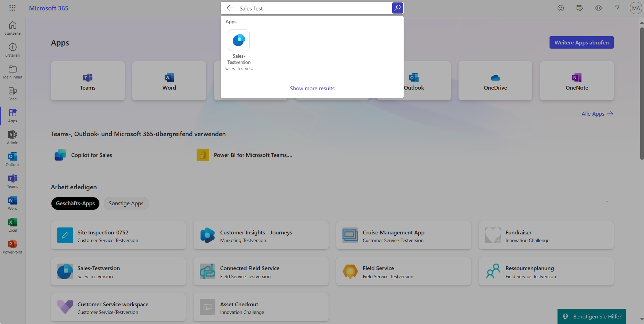Screen dimensions: 644x324
Task: Open Sales-Testversion business app card
Action: click(118, 272)
